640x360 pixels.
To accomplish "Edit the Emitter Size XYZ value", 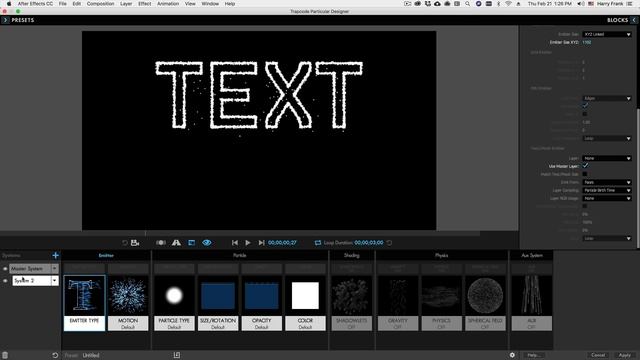I will (587, 42).
